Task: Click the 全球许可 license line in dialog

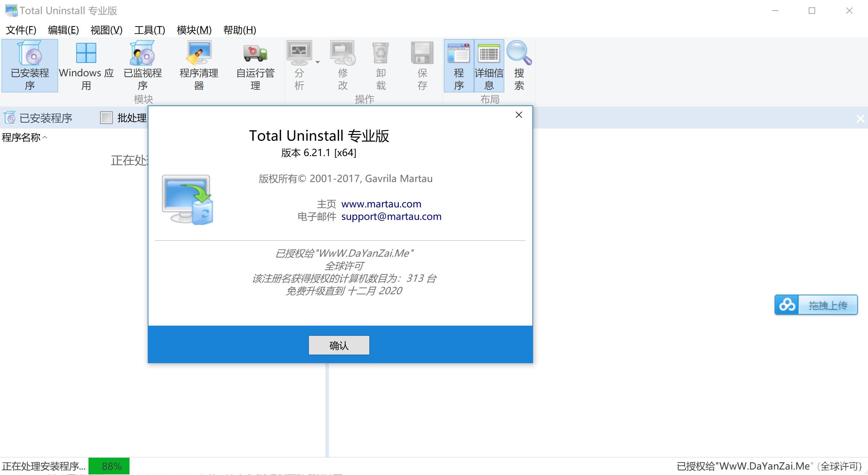Action: tap(344, 266)
